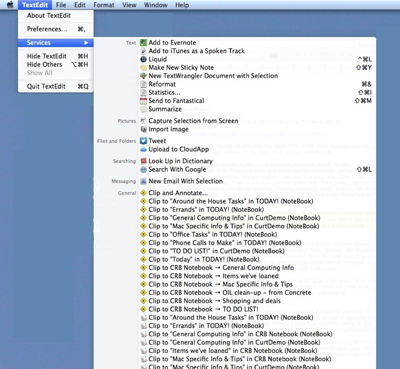Clip to CRB Notebook → General Computing Info

tap(257, 267)
